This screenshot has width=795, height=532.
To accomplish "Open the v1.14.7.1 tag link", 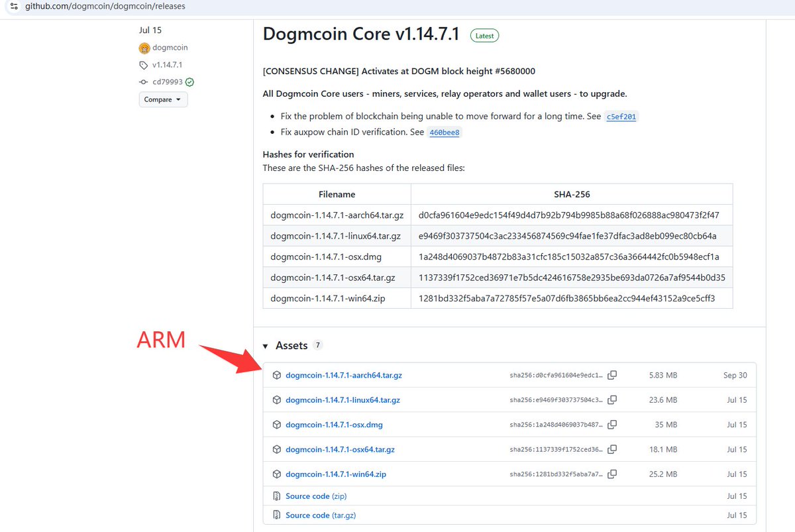I will point(167,65).
